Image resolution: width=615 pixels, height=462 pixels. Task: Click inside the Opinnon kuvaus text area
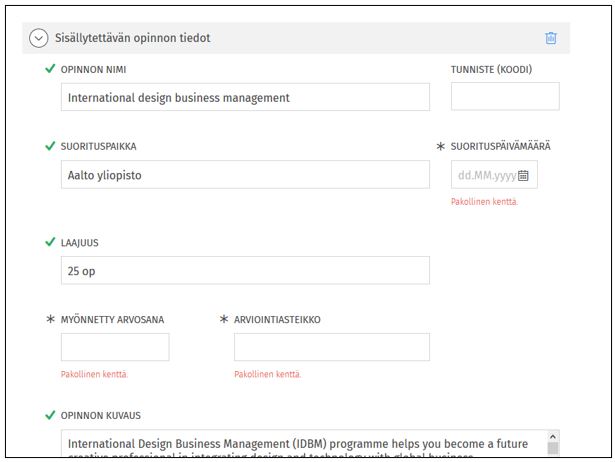pos(300,444)
